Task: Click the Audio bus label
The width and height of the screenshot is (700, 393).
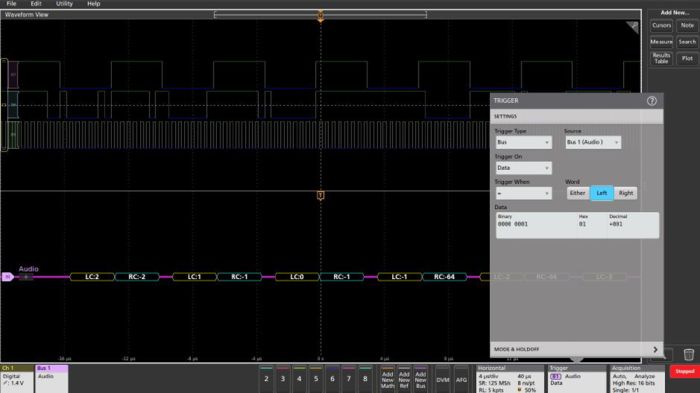Action: coord(29,269)
